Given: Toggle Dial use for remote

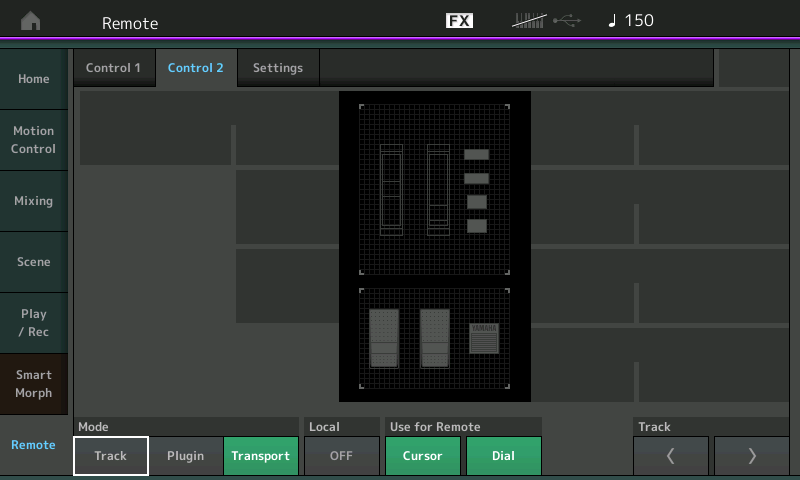Looking at the screenshot, I should tap(504, 456).
